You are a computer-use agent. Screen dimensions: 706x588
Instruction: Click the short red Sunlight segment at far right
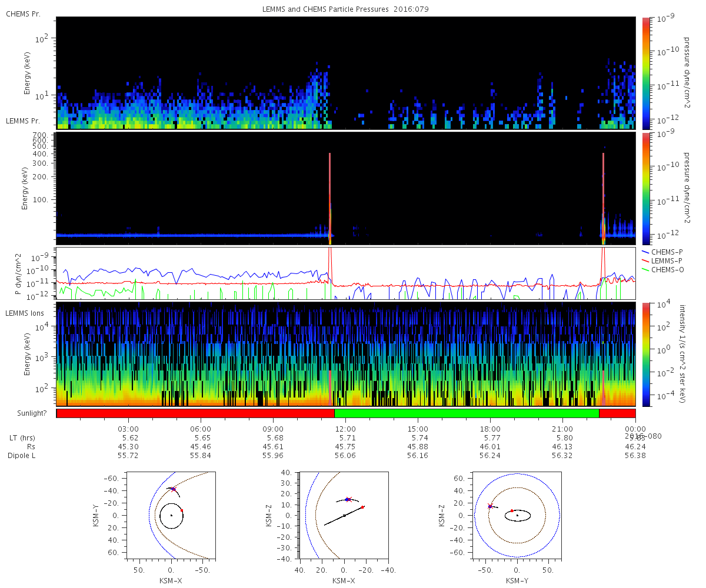click(x=617, y=413)
